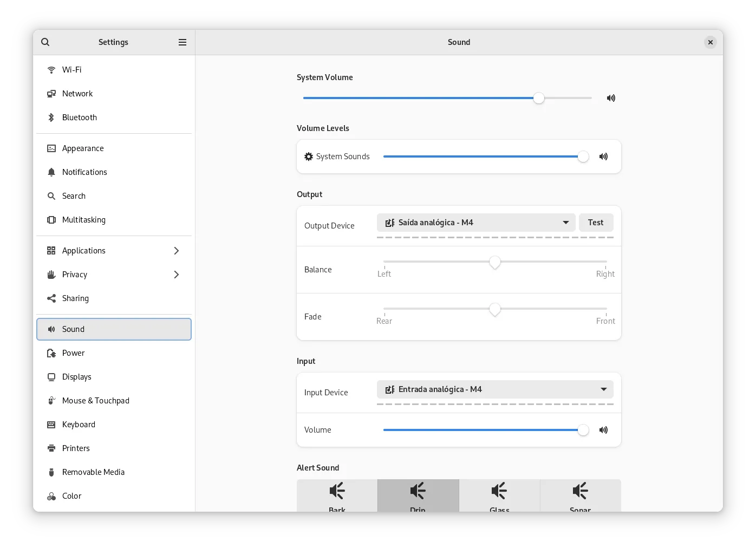Click the Balance slider knob
Screen dimensions: 756x548
494,263
